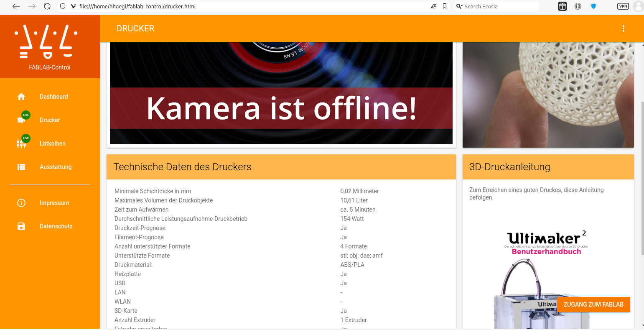
Task: Go back with browser back arrow
Action: point(16,6)
